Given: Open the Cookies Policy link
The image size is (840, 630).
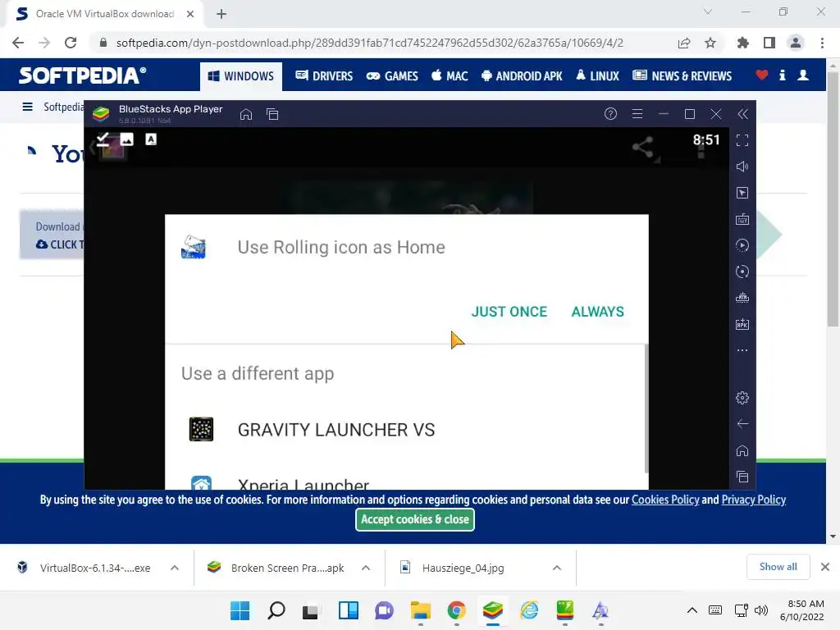Looking at the screenshot, I should click(x=665, y=500).
